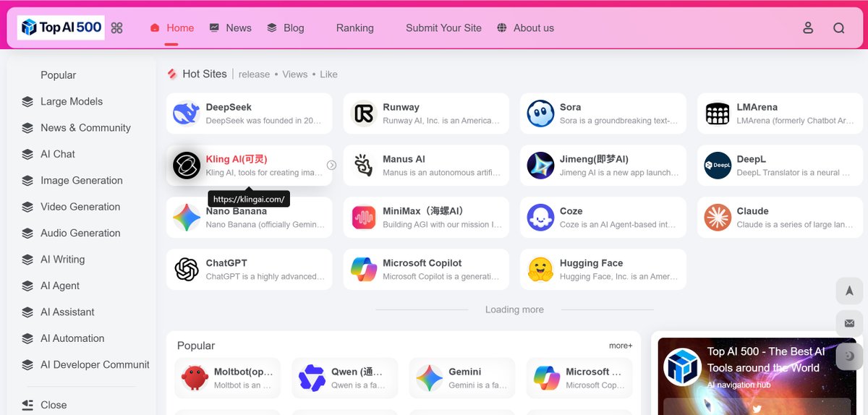This screenshot has width=868, height=415.
Task: Click the Runway logo icon
Action: (364, 114)
